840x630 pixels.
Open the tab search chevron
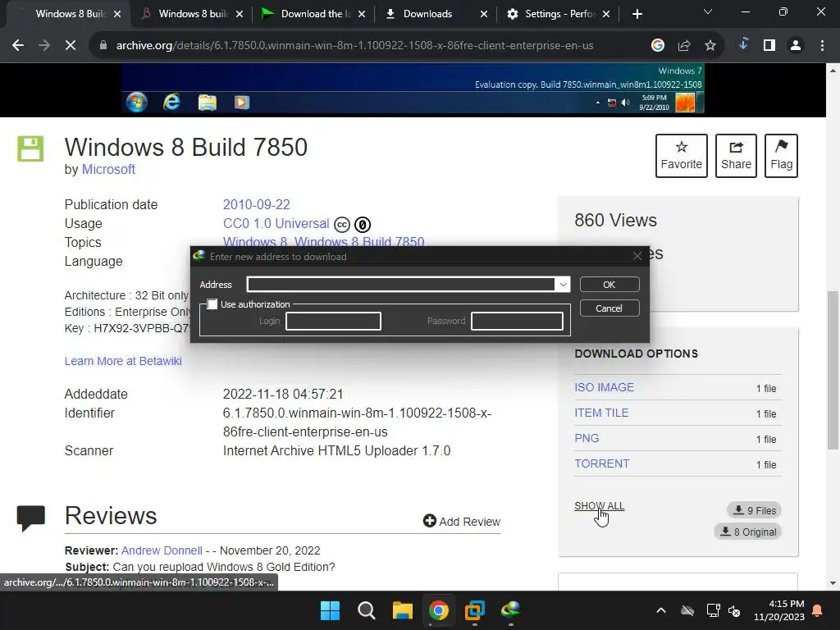(x=708, y=11)
